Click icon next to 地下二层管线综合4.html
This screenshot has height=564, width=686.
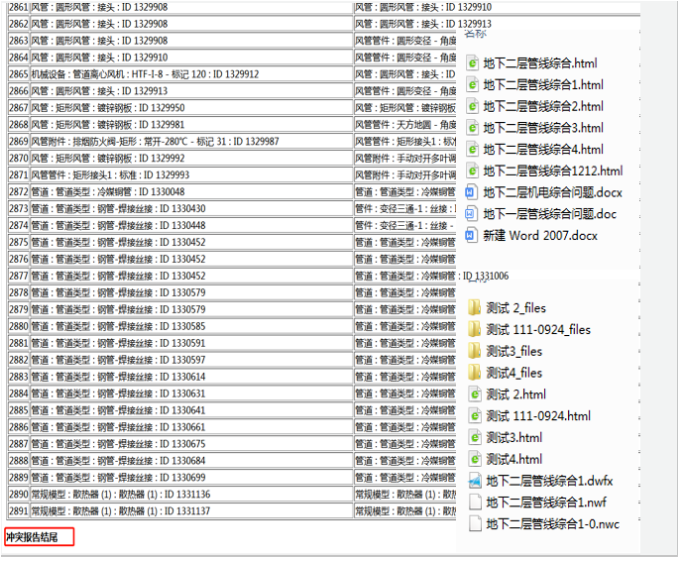click(x=472, y=150)
